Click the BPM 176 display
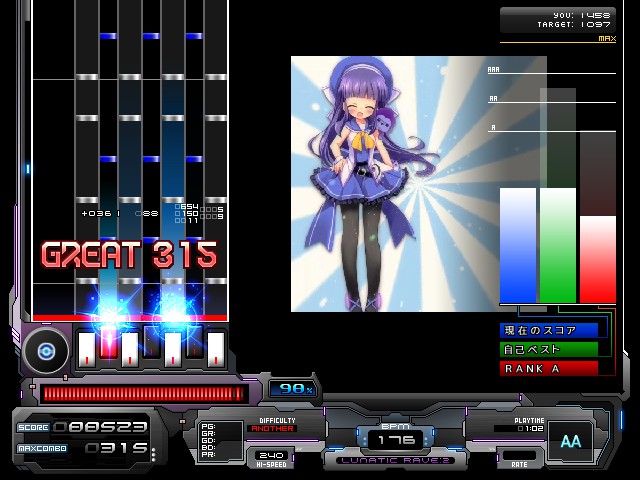This screenshot has height=480, width=640. 395,438
